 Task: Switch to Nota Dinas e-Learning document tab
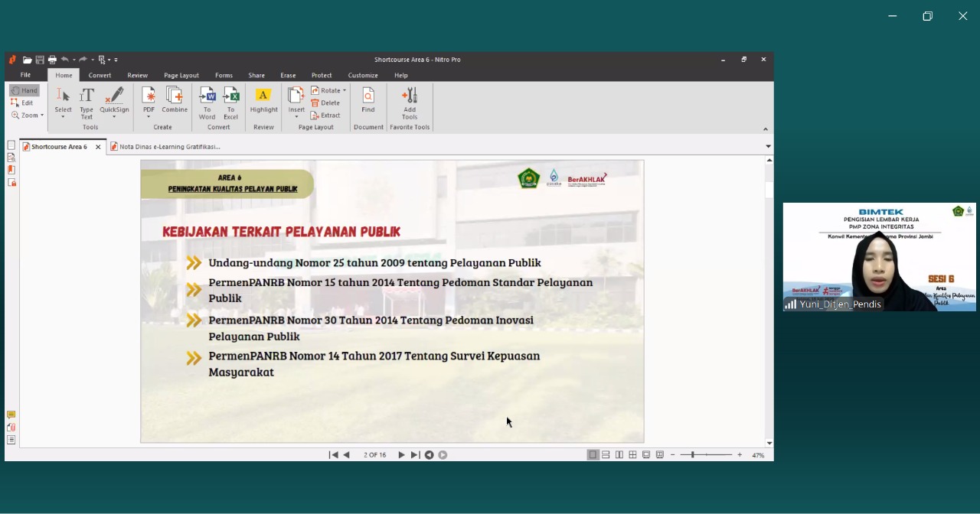click(169, 147)
